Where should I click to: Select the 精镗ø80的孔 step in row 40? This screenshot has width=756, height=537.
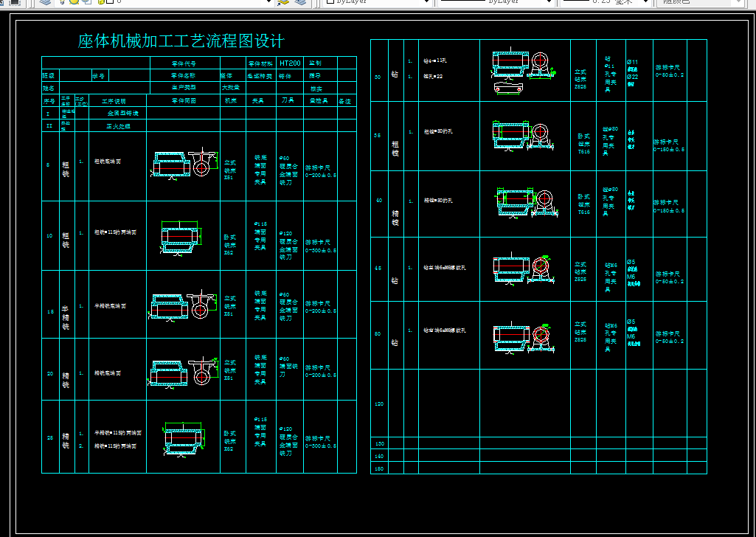tap(438, 200)
